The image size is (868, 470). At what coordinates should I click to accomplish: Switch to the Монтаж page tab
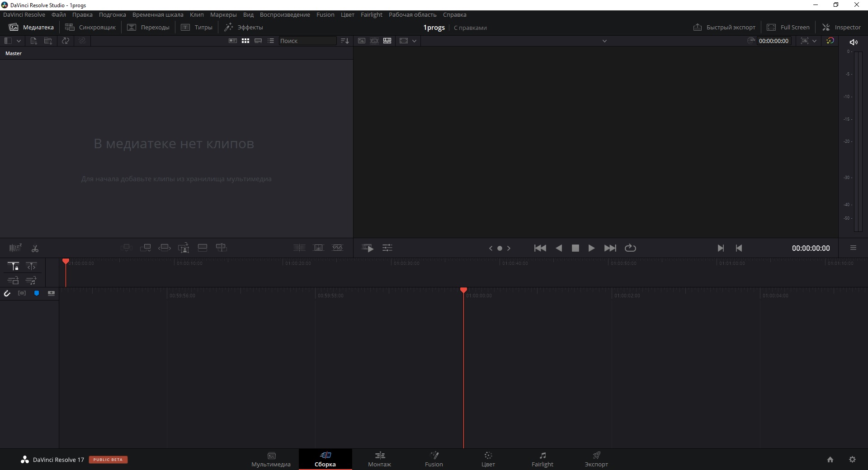pos(379,459)
